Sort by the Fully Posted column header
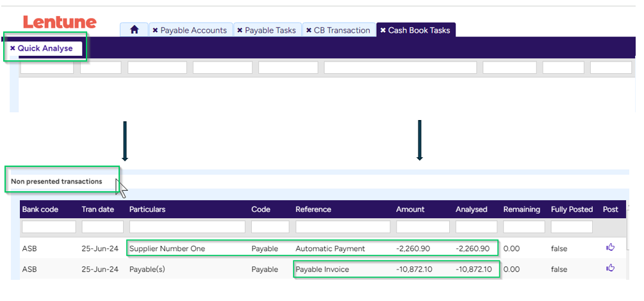Screen dimensions: 644x301 [x=572, y=209]
